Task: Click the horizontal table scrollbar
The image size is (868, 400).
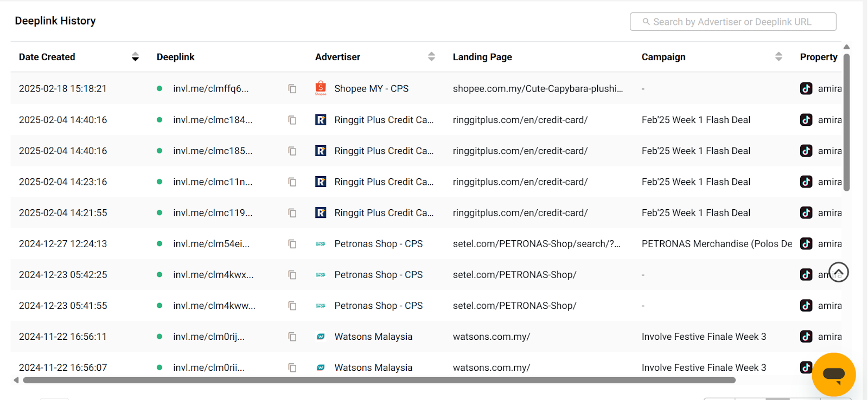Action: coord(379,380)
